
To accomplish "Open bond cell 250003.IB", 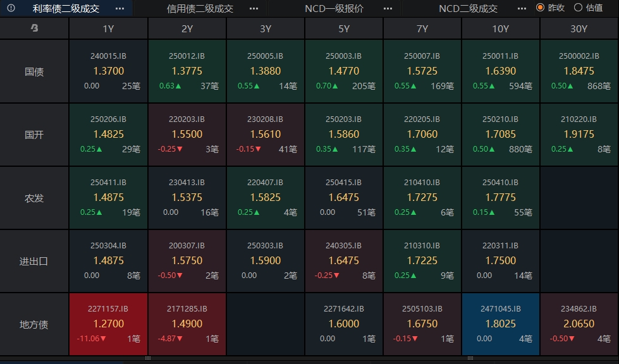I will point(344,71).
